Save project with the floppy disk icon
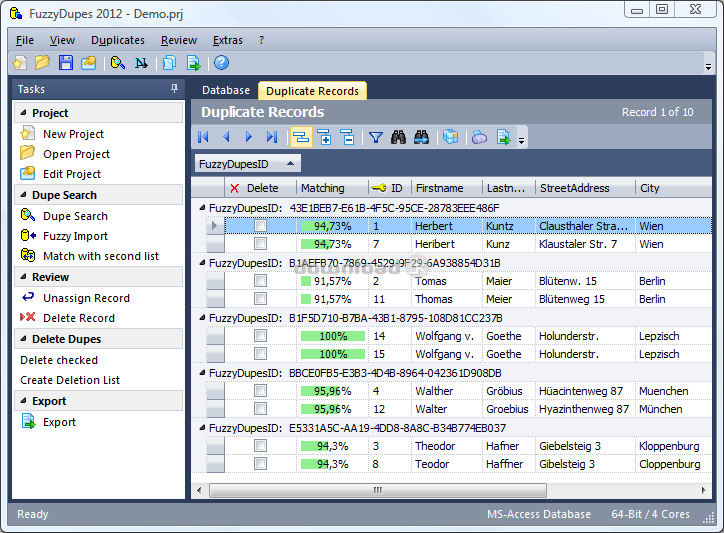This screenshot has height=533, width=724. click(66, 63)
